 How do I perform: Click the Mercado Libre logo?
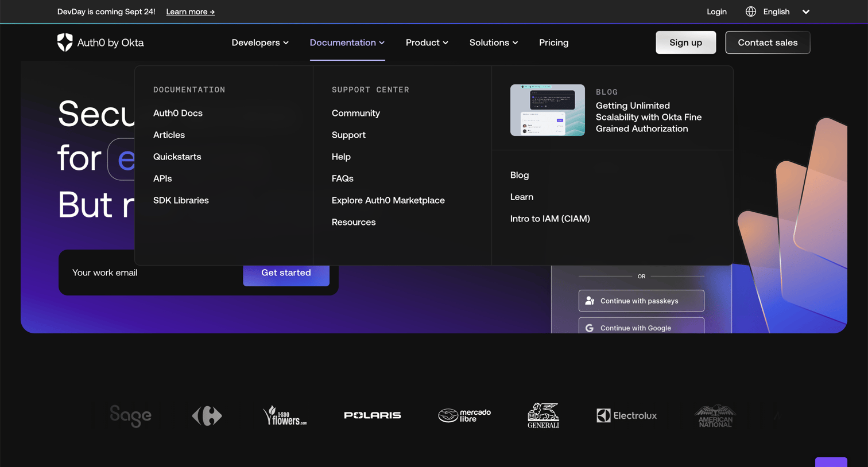click(464, 415)
